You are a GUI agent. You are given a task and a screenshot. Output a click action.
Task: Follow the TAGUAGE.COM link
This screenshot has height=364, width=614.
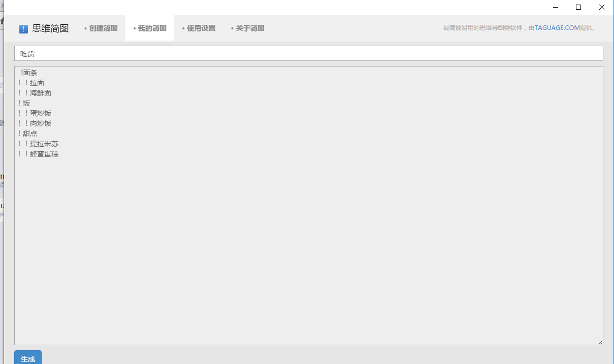(x=557, y=28)
